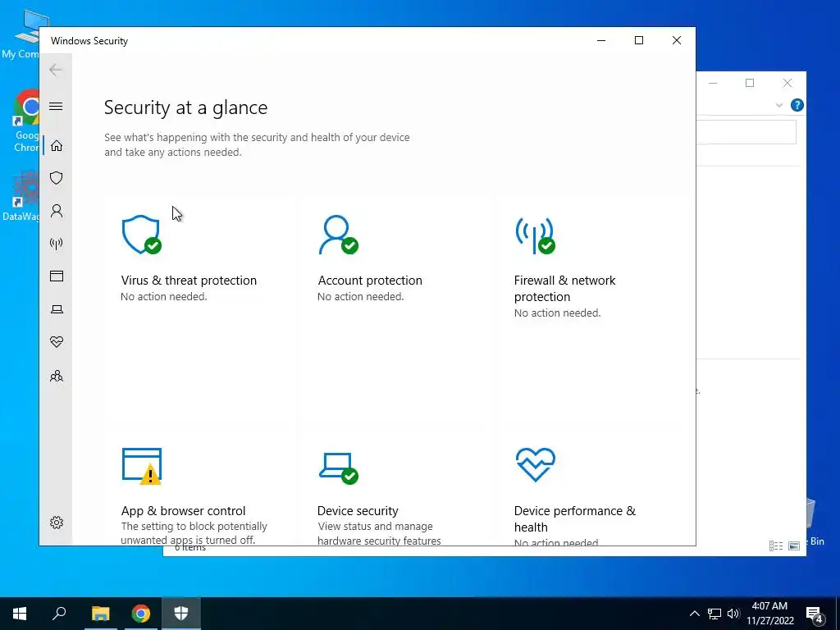Click the large Device security laptop icon
The width and height of the screenshot is (840, 630).
point(338,468)
